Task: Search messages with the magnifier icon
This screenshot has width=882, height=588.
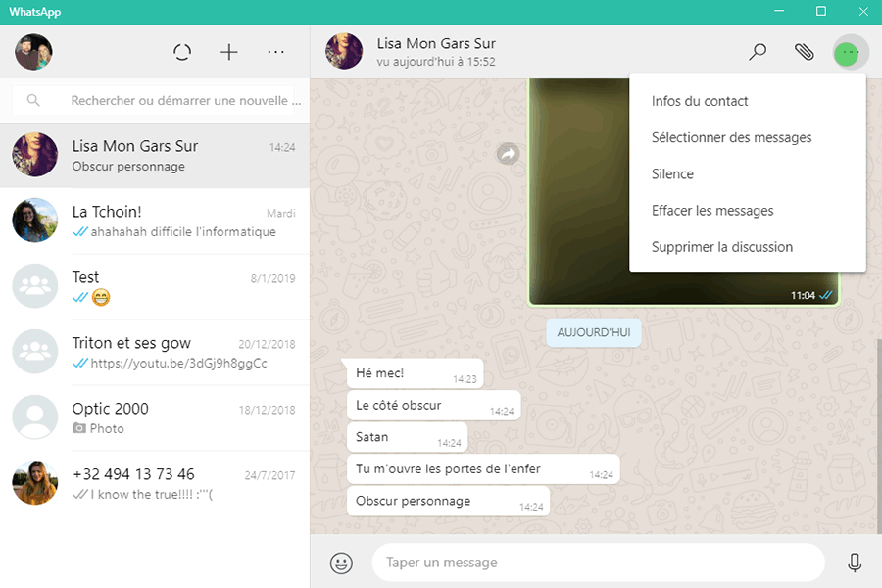Action: tap(758, 52)
